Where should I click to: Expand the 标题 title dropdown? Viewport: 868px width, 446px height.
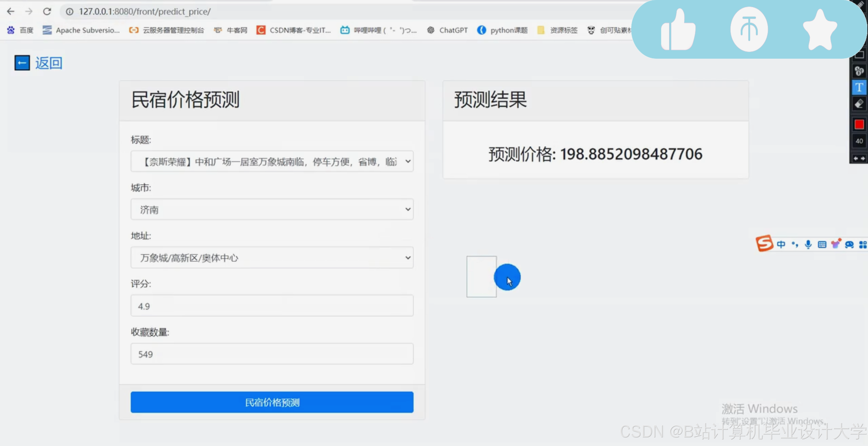[x=272, y=161]
